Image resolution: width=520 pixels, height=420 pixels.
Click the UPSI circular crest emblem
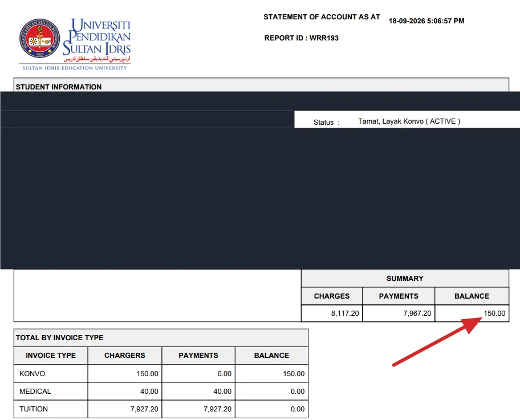point(39,38)
